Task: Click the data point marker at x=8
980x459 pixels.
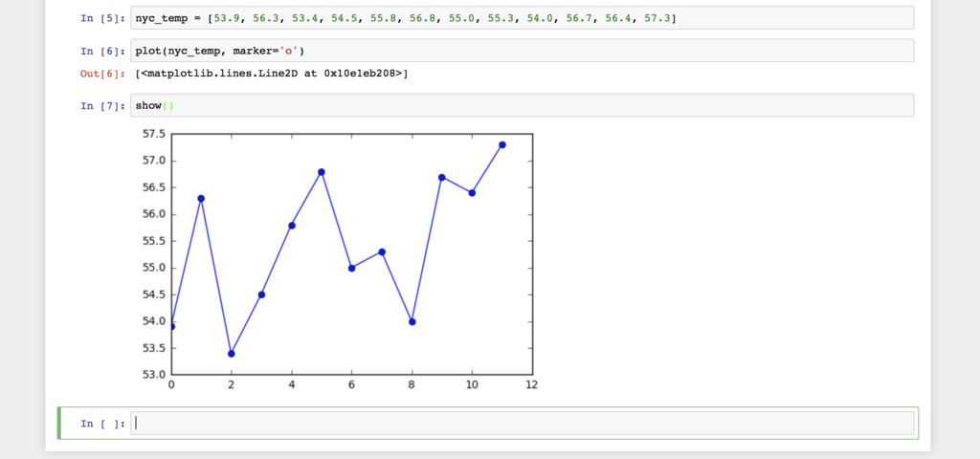Action: point(412,321)
